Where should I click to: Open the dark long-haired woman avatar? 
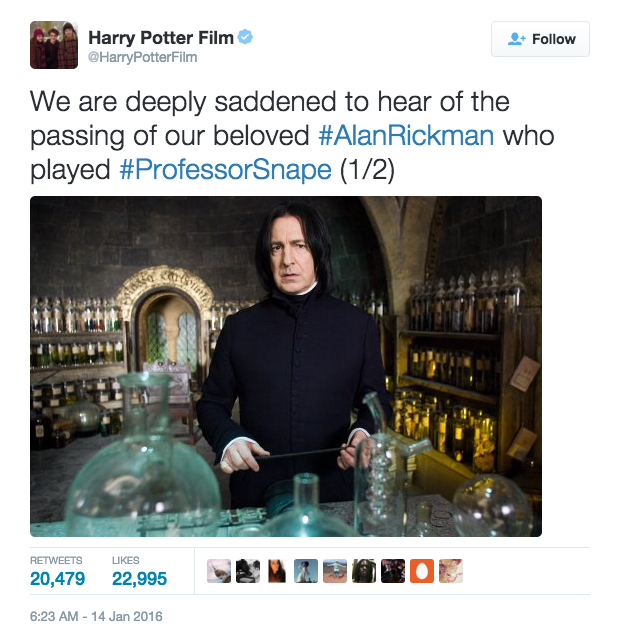click(277, 571)
